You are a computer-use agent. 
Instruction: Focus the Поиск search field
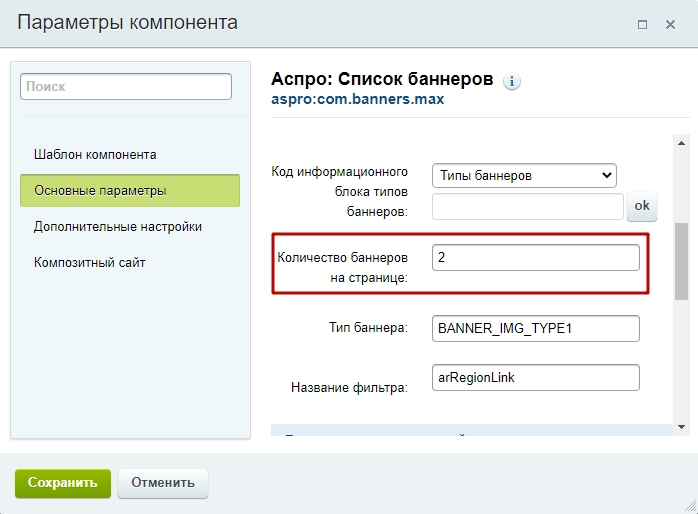(x=126, y=86)
